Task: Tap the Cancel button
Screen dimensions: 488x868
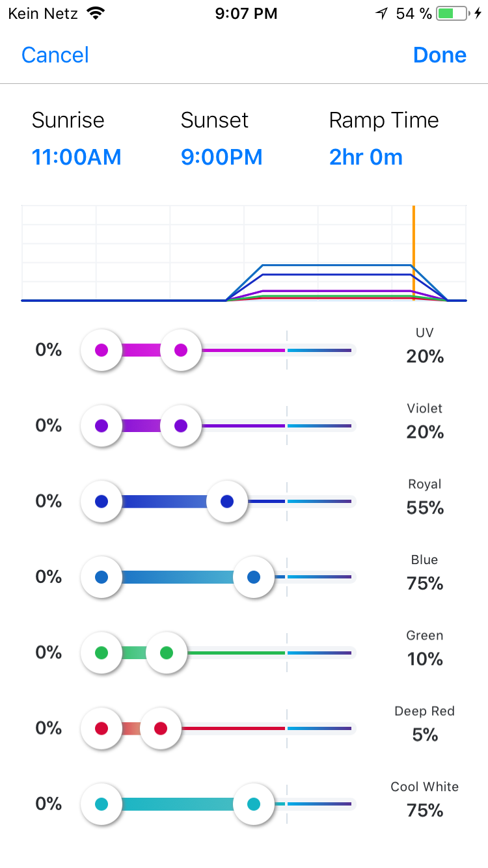Action: pyautogui.click(x=55, y=55)
